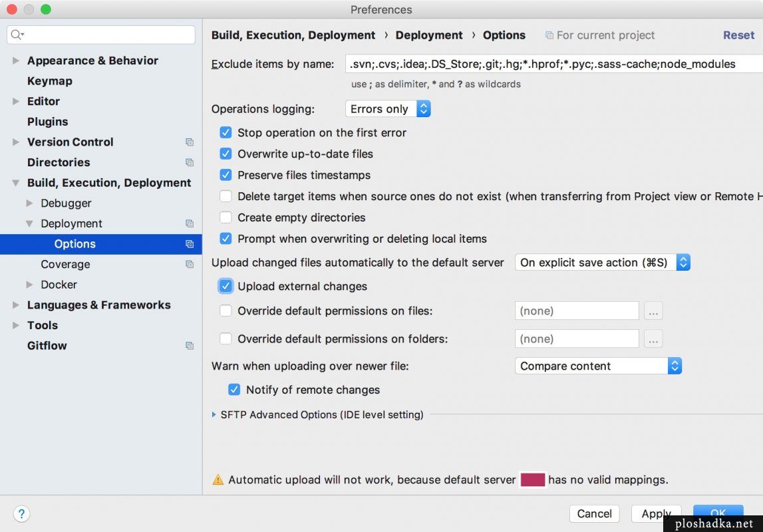Disable 'Notify of remote changes'
This screenshot has height=532, width=763.
pos(234,390)
